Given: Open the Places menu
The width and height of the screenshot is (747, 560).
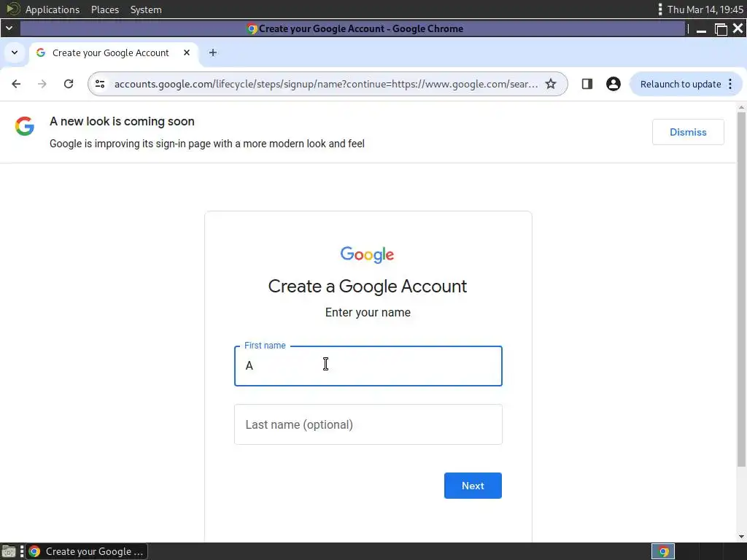Looking at the screenshot, I should click(105, 9).
